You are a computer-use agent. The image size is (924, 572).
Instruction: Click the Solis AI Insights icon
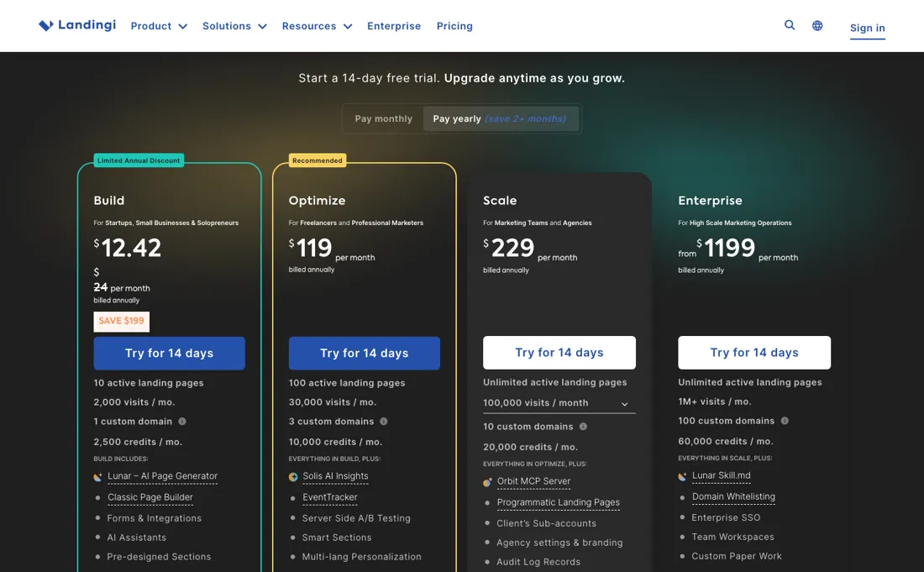coord(293,477)
